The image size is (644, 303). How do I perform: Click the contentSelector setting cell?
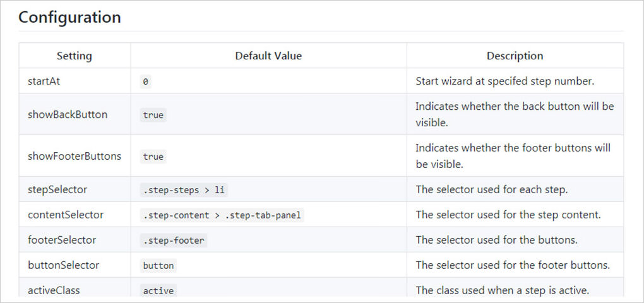[x=66, y=215]
